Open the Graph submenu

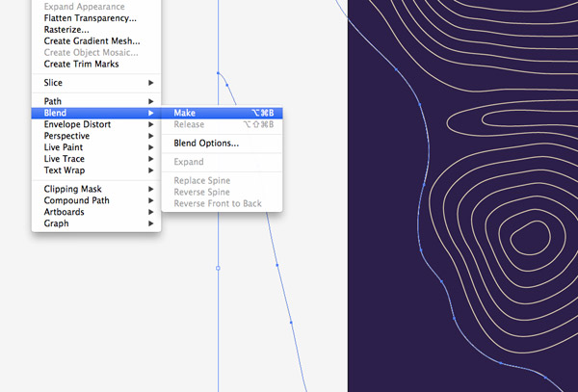tap(57, 223)
